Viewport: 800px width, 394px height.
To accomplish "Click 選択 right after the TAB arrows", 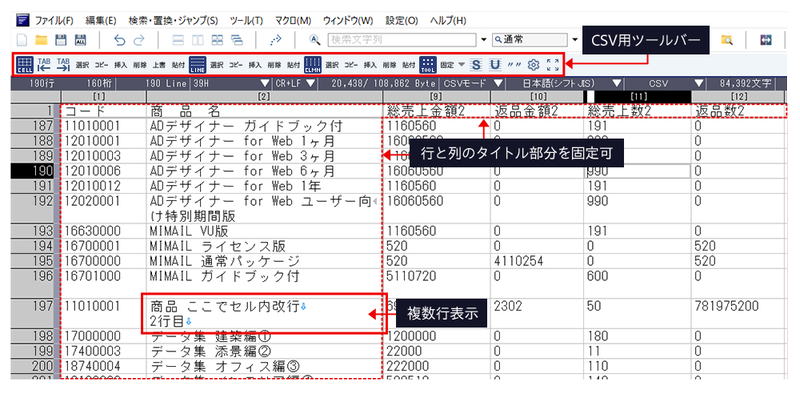I will [82, 65].
